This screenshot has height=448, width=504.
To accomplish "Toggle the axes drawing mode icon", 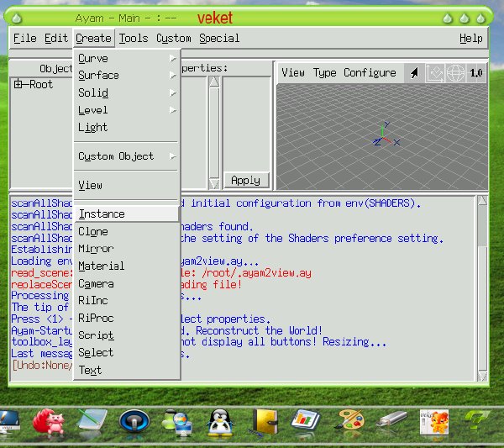I will click(x=434, y=73).
